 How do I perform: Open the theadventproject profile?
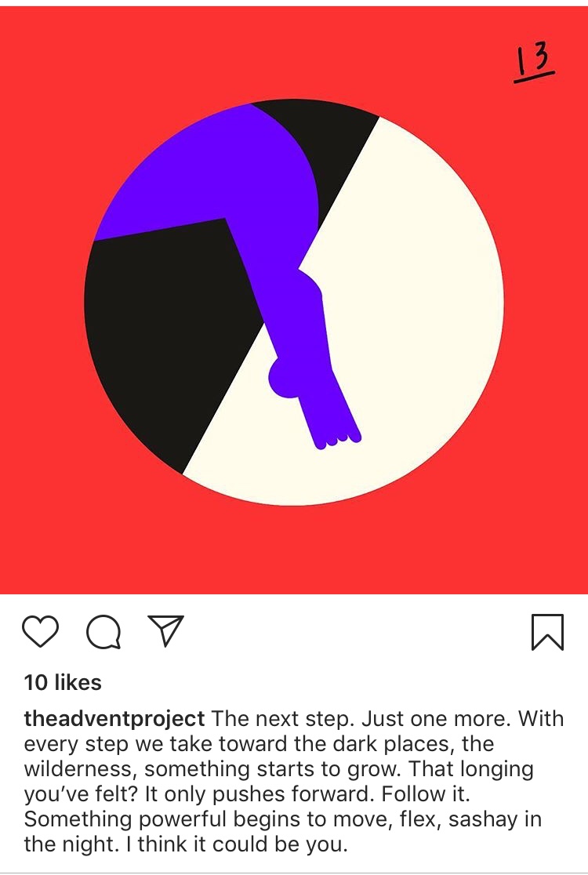click(x=114, y=719)
